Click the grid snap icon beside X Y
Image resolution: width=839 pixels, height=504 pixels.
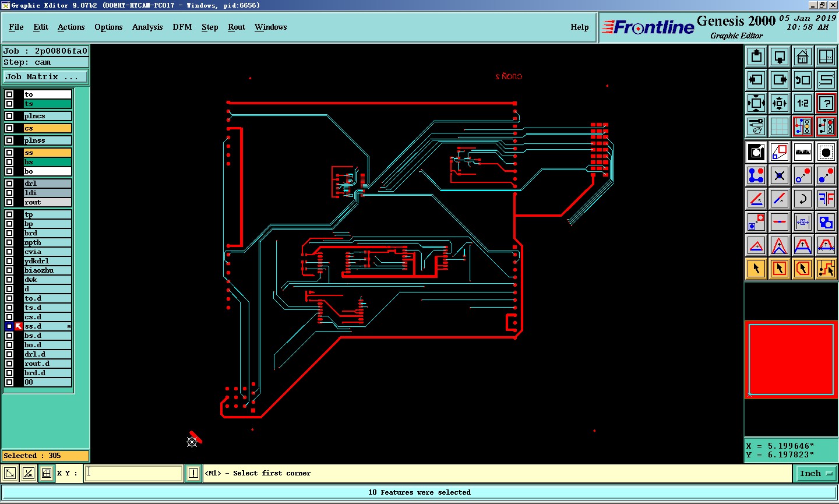[x=47, y=473]
